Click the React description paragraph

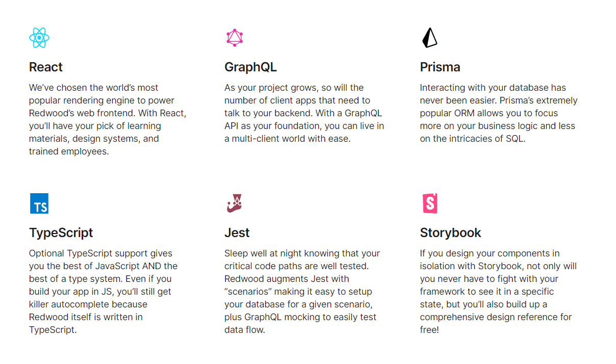coord(102,119)
